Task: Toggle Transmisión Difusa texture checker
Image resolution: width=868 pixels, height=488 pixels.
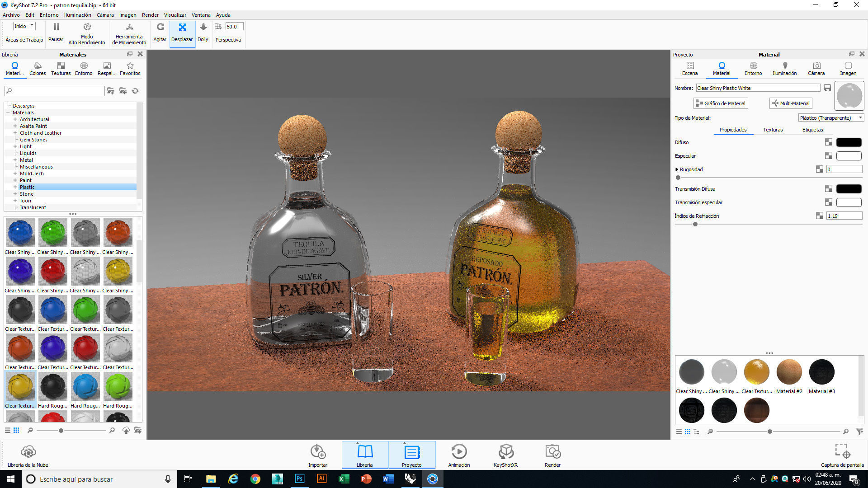Action: coord(828,189)
